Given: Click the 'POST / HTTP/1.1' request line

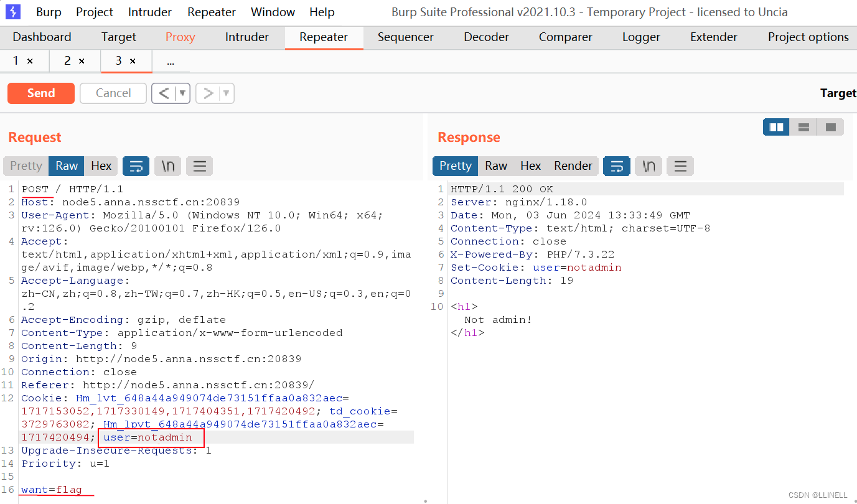Looking at the screenshot, I should click(x=72, y=189).
